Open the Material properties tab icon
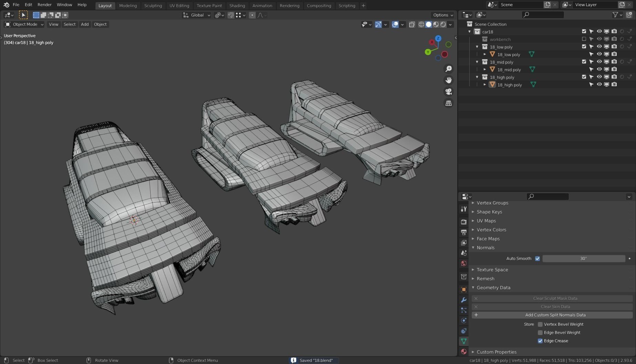The width and height of the screenshot is (636, 364). coord(464,352)
